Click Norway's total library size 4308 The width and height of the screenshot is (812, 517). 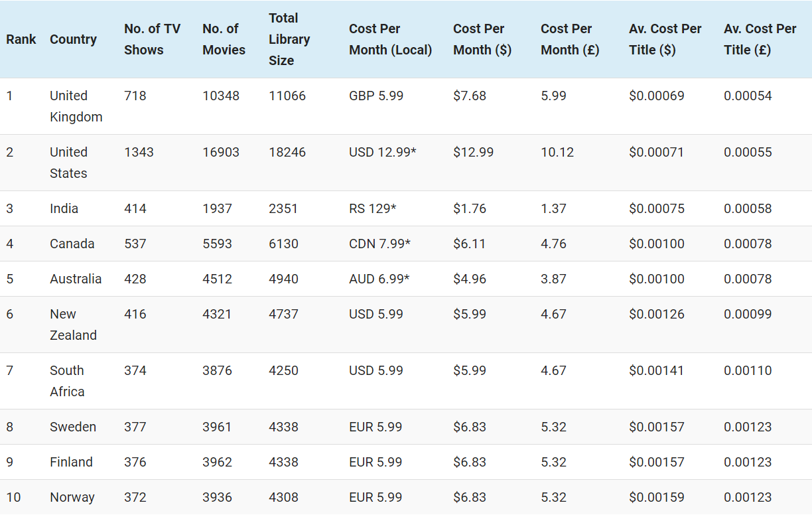(283, 497)
